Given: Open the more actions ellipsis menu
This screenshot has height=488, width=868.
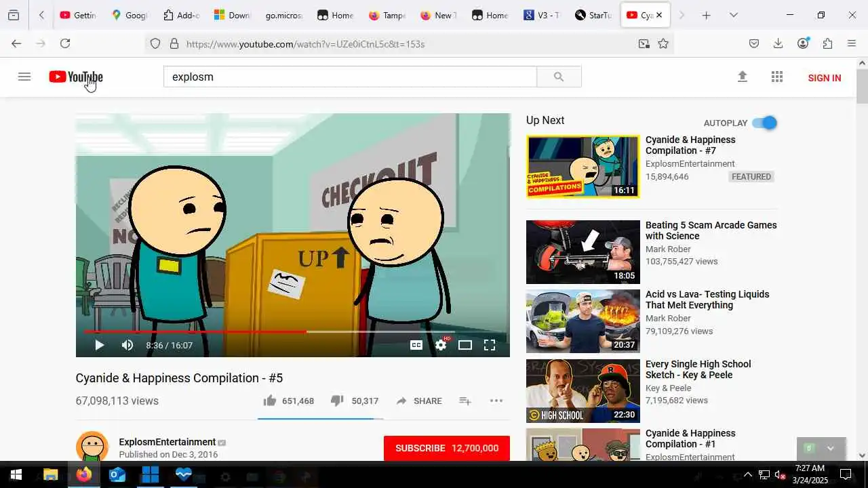Looking at the screenshot, I should tap(496, 401).
